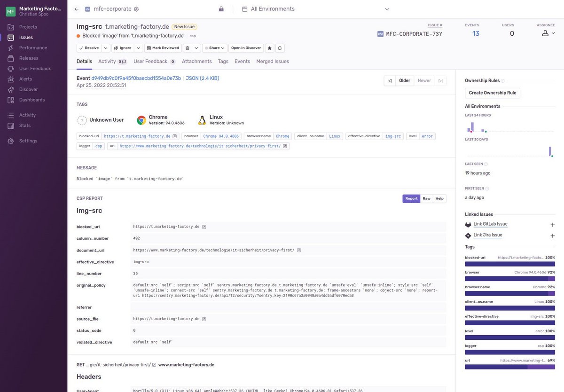Click Create Ownership Rule button
Image resolution: width=564 pixels, height=392 pixels.
point(492,93)
